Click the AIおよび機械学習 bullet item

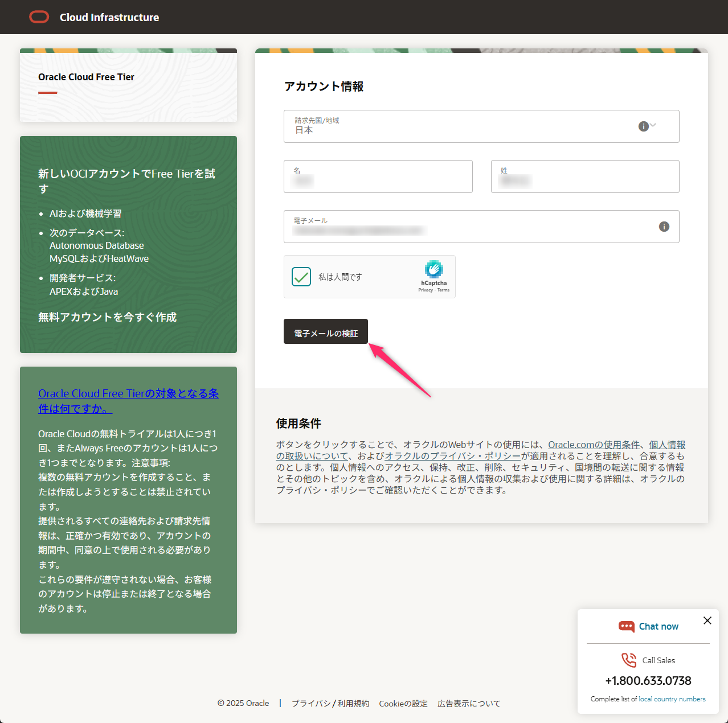pos(85,213)
